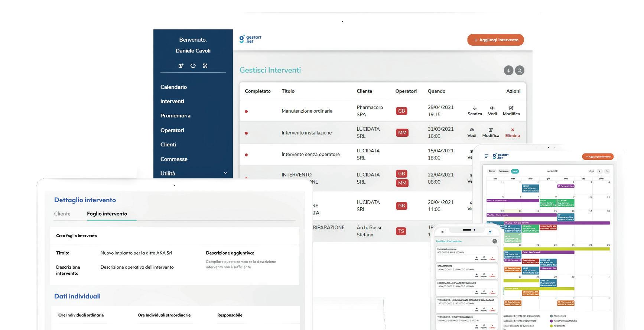This screenshot has height=330, width=644.
Task: Click the Oggi button in tablet calendar
Action: (x=592, y=171)
